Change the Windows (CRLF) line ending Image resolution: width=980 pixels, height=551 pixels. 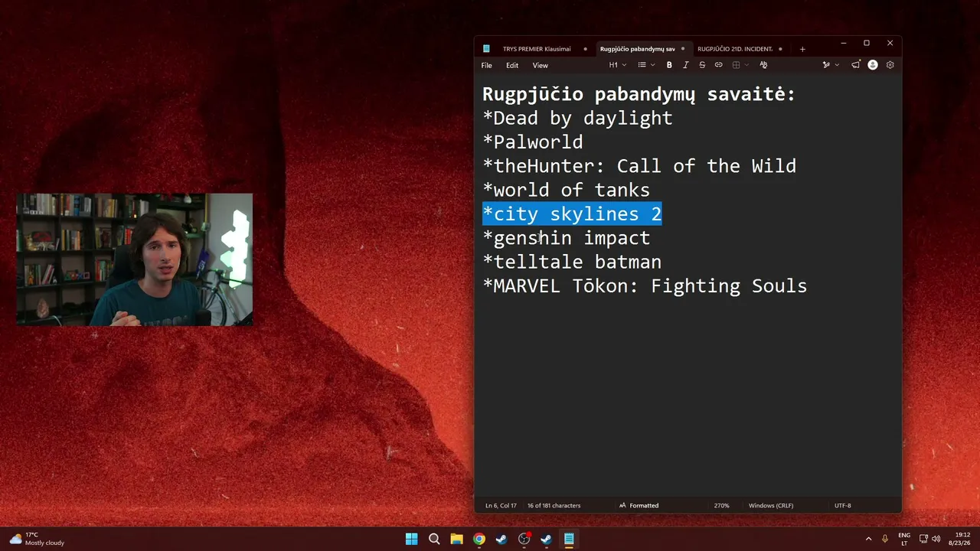click(772, 506)
